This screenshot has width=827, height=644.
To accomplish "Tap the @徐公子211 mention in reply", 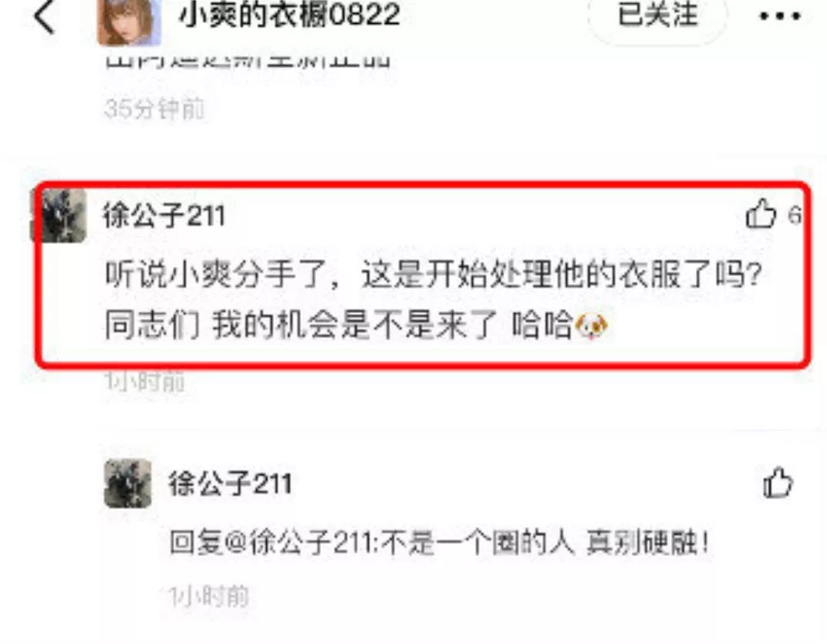I will [299, 542].
